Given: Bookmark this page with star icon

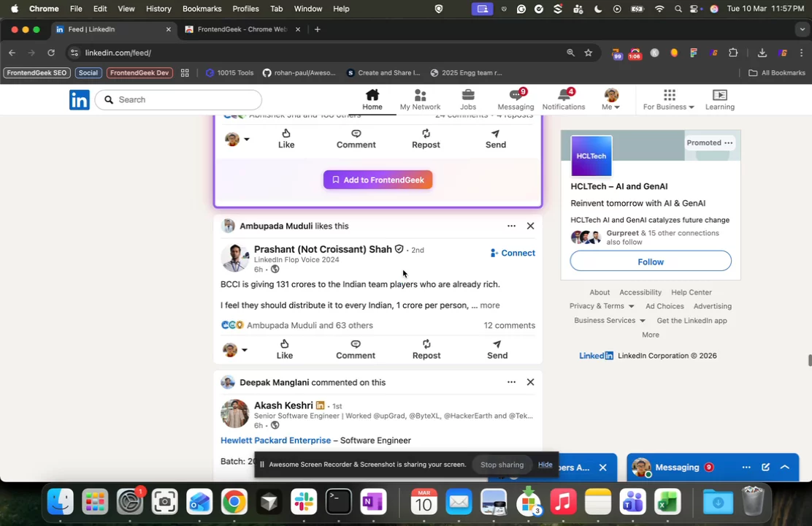Looking at the screenshot, I should pyautogui.click(x=589, y=53).
